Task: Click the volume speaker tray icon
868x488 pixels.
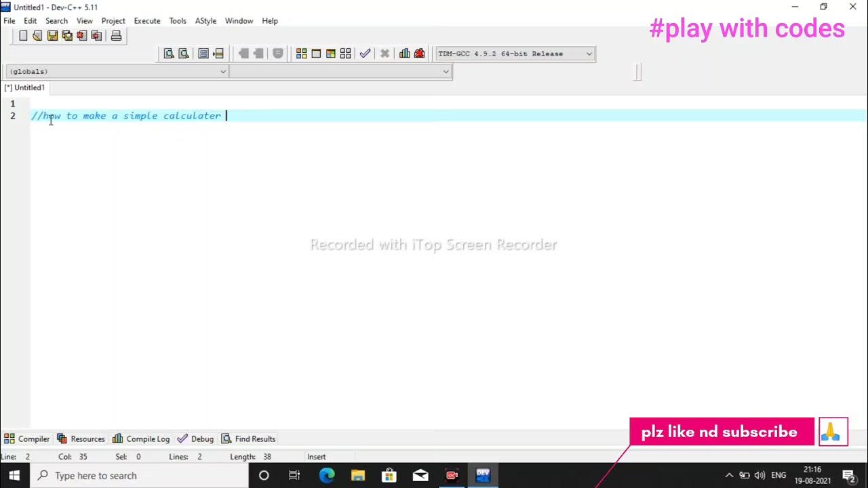Action: click(x=759, y=475)
